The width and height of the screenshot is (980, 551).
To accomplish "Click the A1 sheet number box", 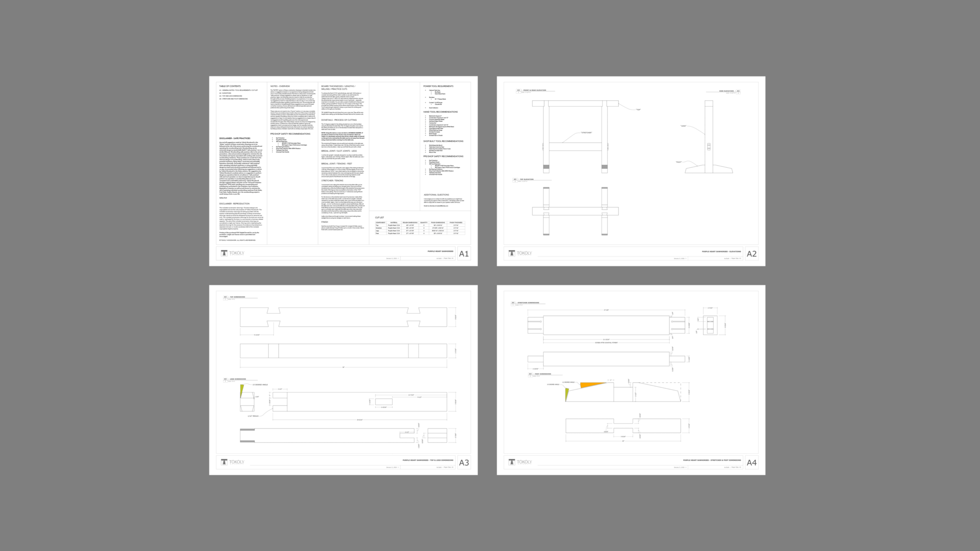I will click(464, 254).
